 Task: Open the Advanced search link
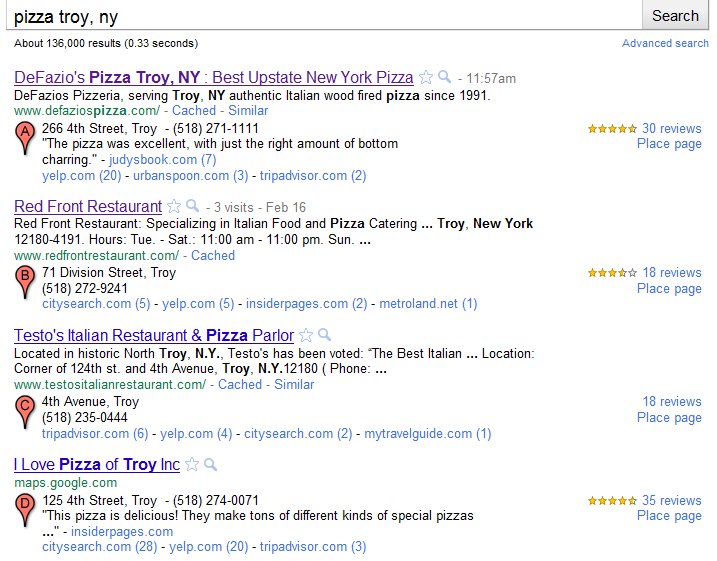point(665,43)
